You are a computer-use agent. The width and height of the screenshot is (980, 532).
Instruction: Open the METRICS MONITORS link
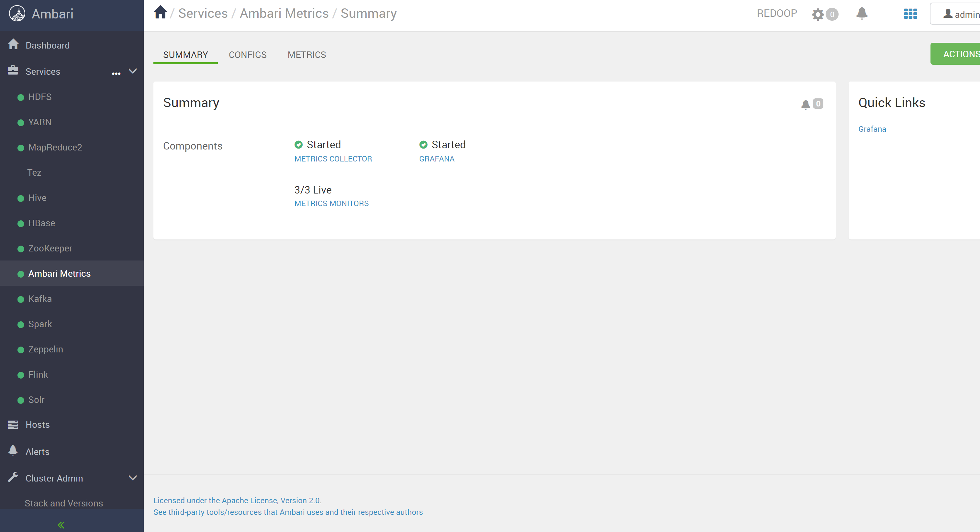(331, 204)
